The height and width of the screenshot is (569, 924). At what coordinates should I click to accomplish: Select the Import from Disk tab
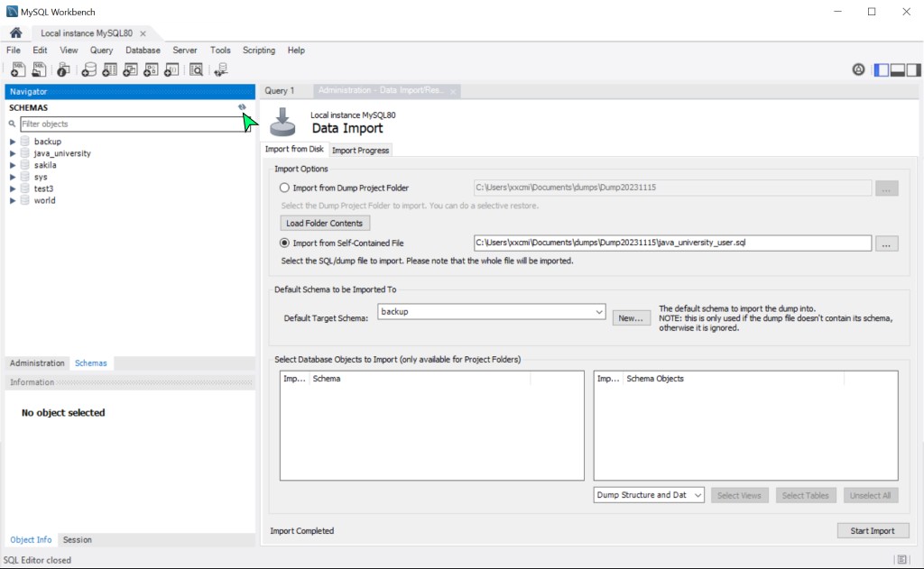point(294,149)
